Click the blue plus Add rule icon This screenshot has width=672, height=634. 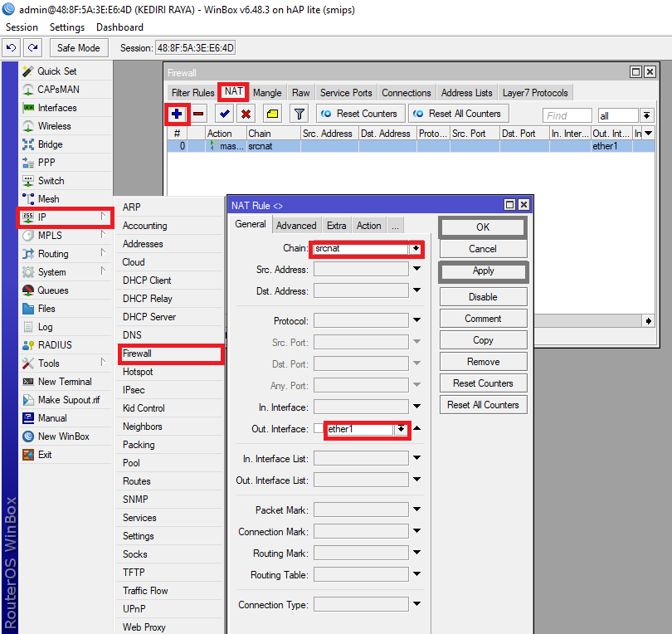tap(177, 114)
